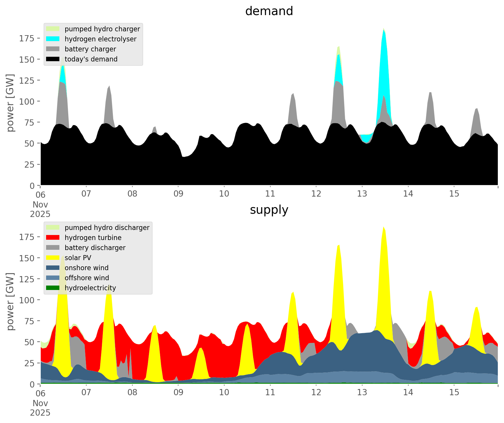The height and width of the screenshot is (423, 504).
Task: Click the hydrogen turbine red legend swatch
Action: pos(53,238)
